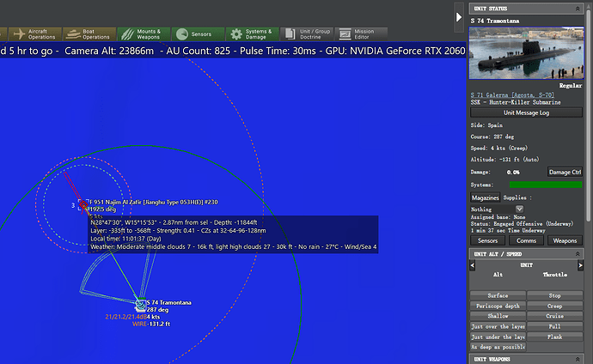Set throttle to Full
593x364 pixels.
tap(554, 326)
